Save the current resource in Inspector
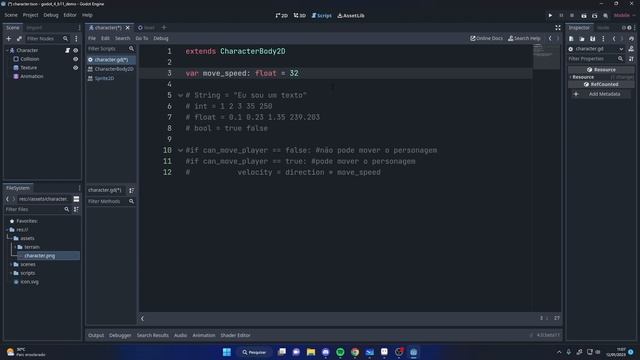 coord(593,39)
